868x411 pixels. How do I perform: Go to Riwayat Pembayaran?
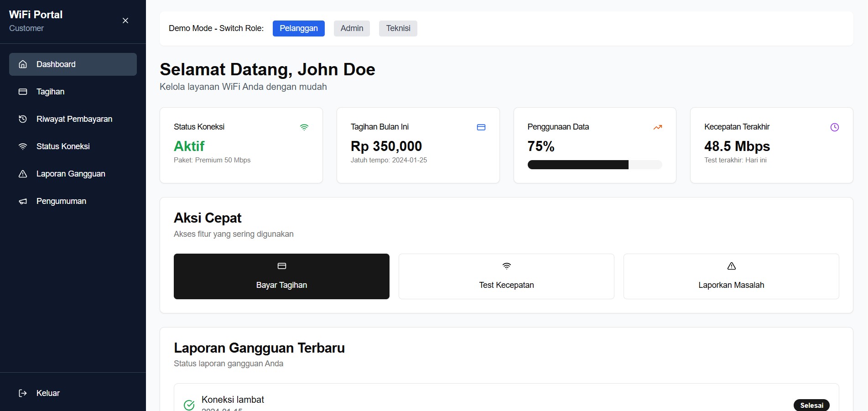pyautogui.click(x=73, y=119)
